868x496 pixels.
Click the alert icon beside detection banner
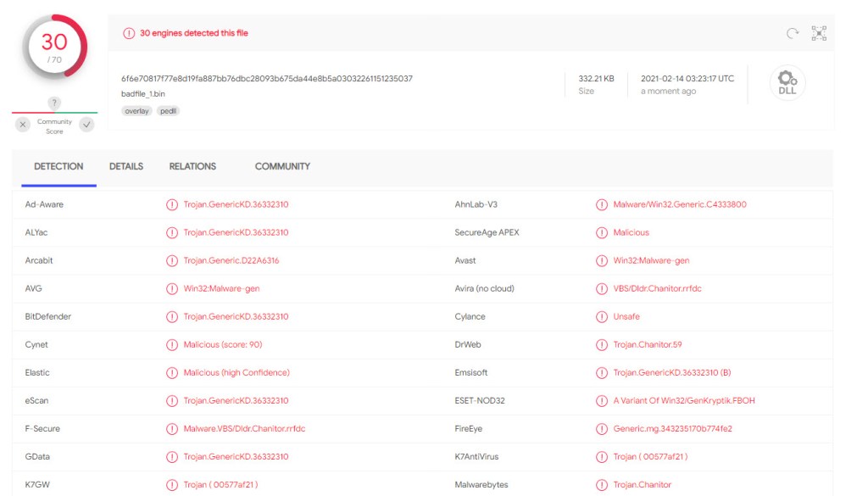pos(129,34)
